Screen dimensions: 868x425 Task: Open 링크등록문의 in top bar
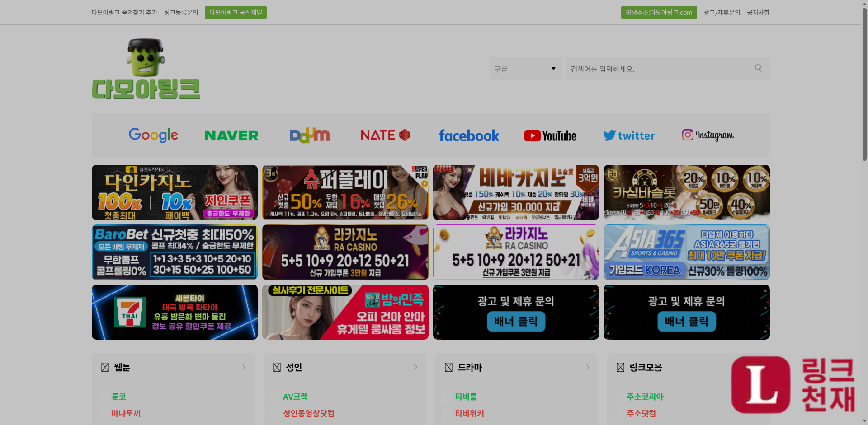point(181,13)
